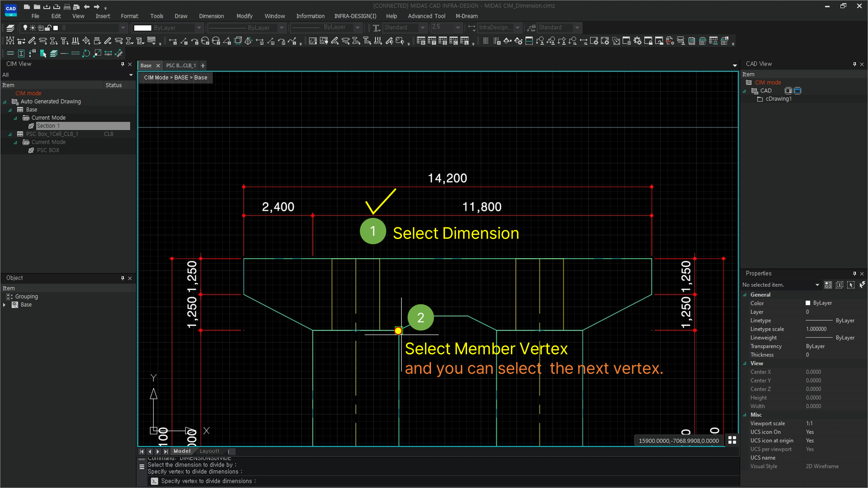The width and height of the screenshot is (868, 488).
Task: Click Color ByLayer swatch in Properties
Action: pos(808,303)
